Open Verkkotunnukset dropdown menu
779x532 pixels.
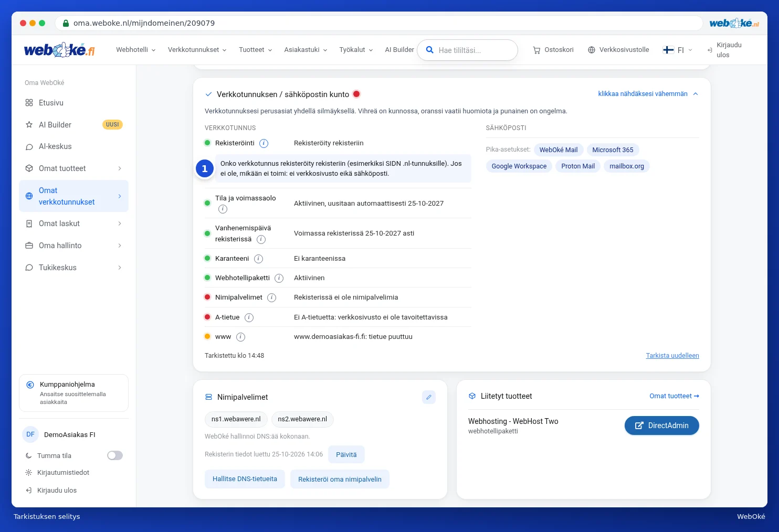tap(197, 50)
